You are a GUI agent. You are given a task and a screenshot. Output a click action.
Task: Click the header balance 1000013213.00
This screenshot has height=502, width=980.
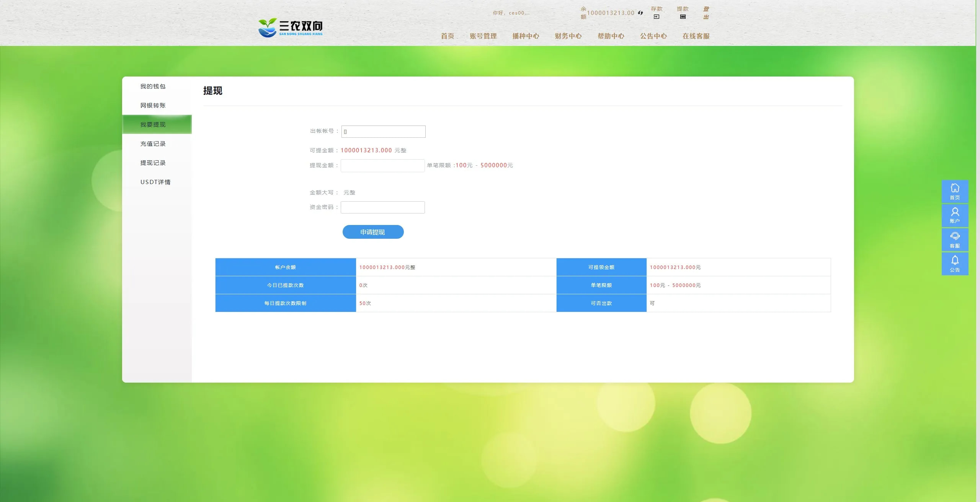tap(611, 13)
